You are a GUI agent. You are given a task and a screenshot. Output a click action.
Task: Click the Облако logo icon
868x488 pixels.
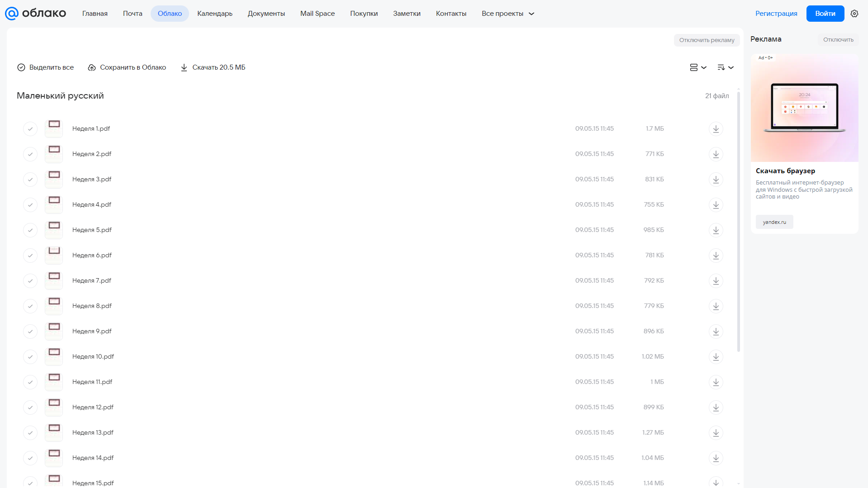pyautogui.click(x=11, y=14)
